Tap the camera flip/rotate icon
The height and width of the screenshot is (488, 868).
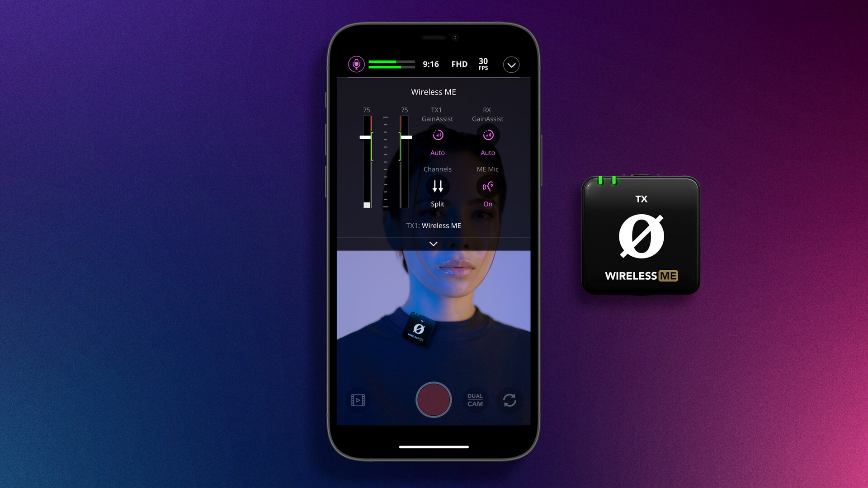click(509, 400)
